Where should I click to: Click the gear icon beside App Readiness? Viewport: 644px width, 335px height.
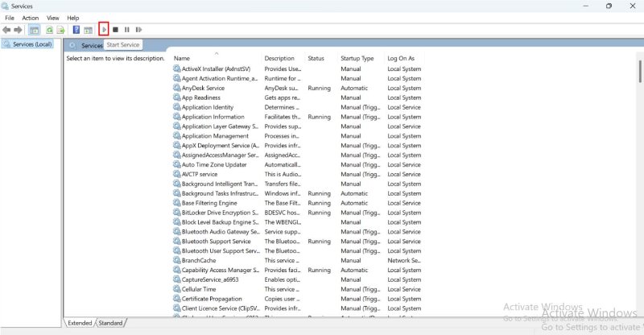coord(176,97)
